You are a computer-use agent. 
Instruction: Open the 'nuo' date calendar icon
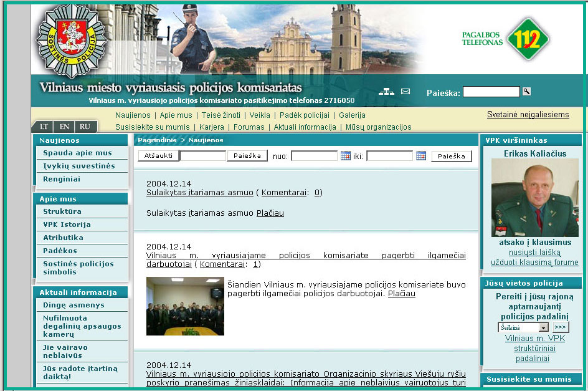345,156
